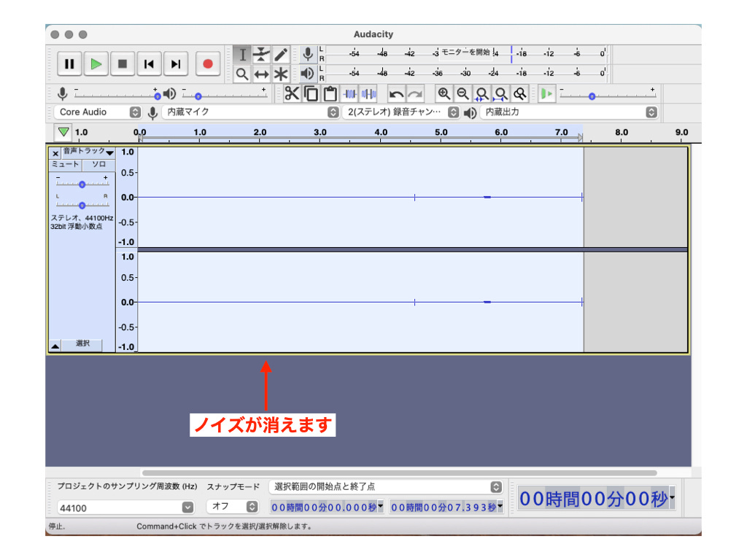Open the selection range format dropdown
This screenshot has height=560, width=747.
[x=387, y=486]
